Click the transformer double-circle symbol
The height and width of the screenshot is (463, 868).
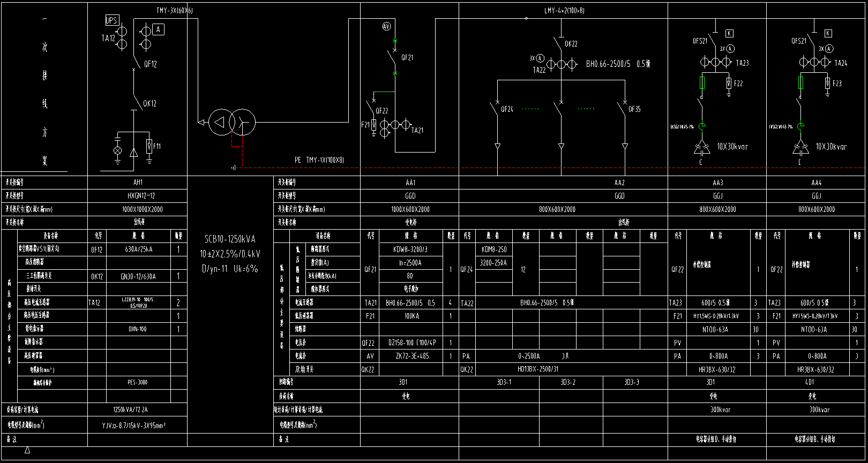(231, 123)
